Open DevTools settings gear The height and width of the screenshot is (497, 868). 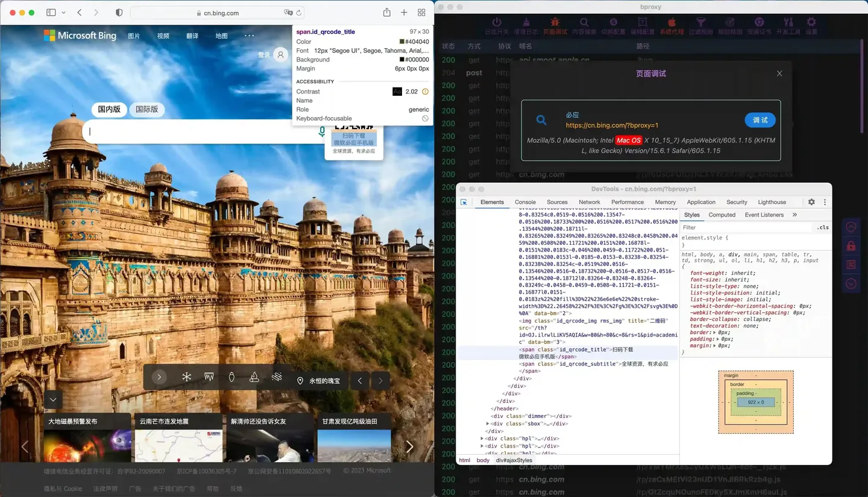[811, 202]
